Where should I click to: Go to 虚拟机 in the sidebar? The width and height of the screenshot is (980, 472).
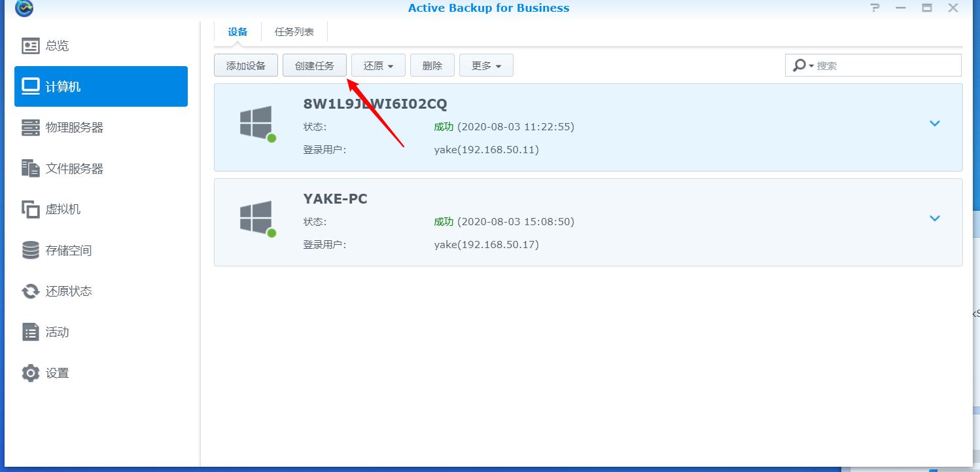101,209
